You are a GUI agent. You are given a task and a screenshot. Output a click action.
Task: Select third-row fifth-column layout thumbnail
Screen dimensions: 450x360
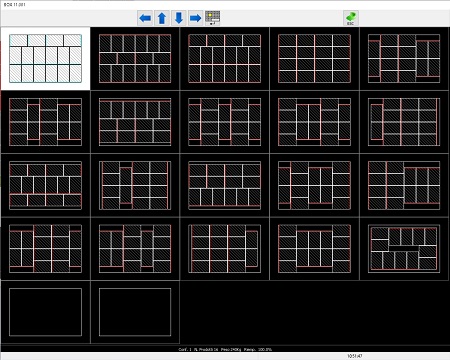click(x=404, y=185)
